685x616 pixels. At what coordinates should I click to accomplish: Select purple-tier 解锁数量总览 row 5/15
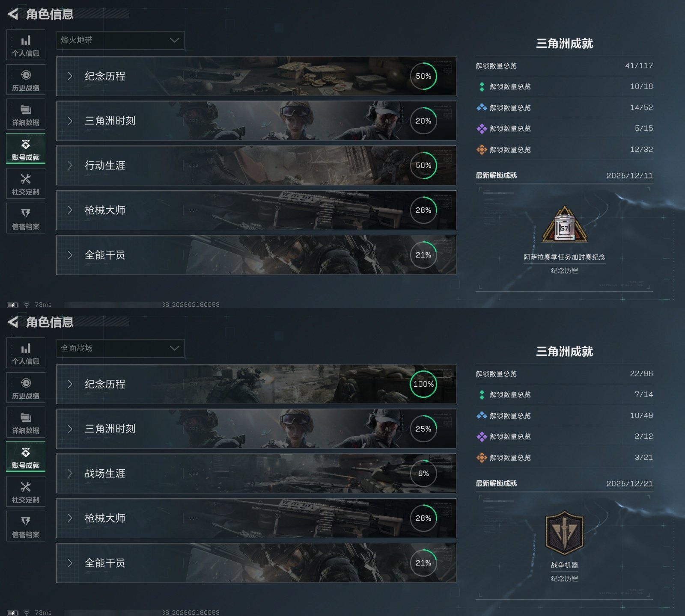click(564, 128)
